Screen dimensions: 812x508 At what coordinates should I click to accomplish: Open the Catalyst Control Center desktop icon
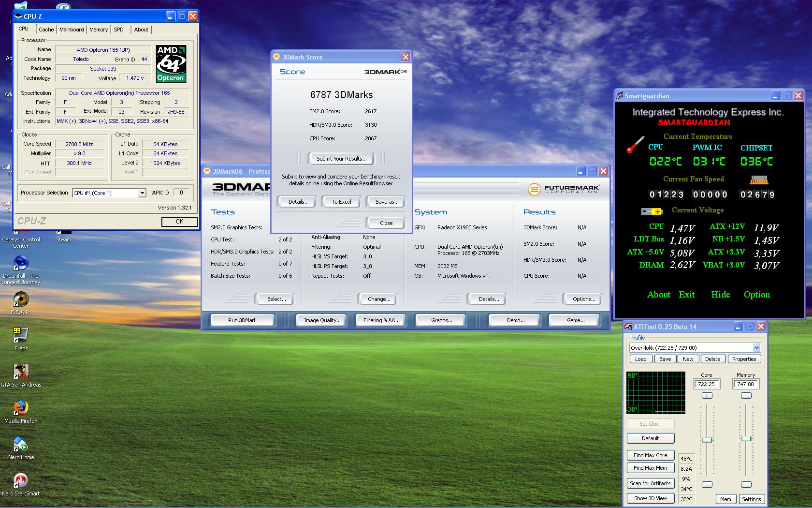[x=21, y=239]
